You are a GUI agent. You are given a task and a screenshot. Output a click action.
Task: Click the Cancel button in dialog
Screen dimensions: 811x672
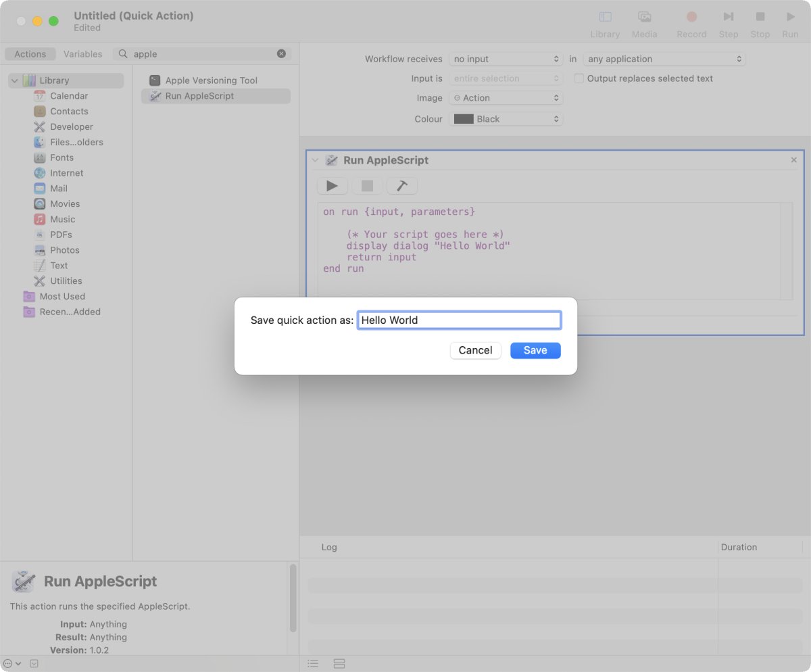[476, 350]
